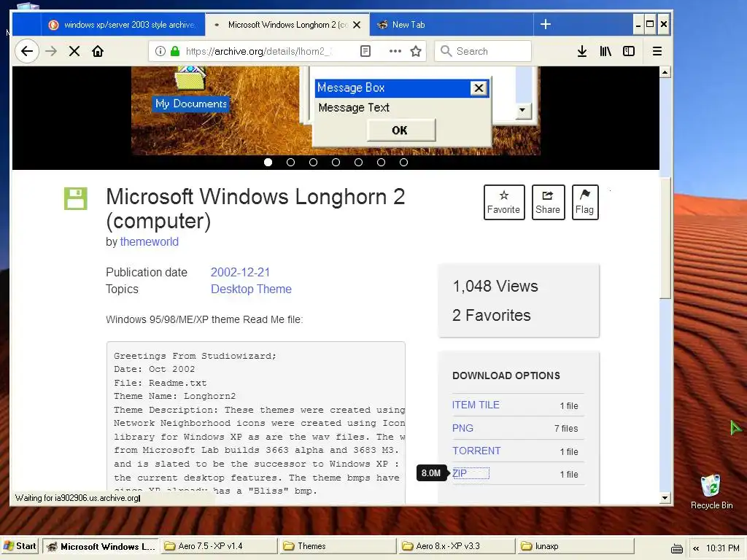Click the Search input box

pyautogui.click(x=483, y=51)
